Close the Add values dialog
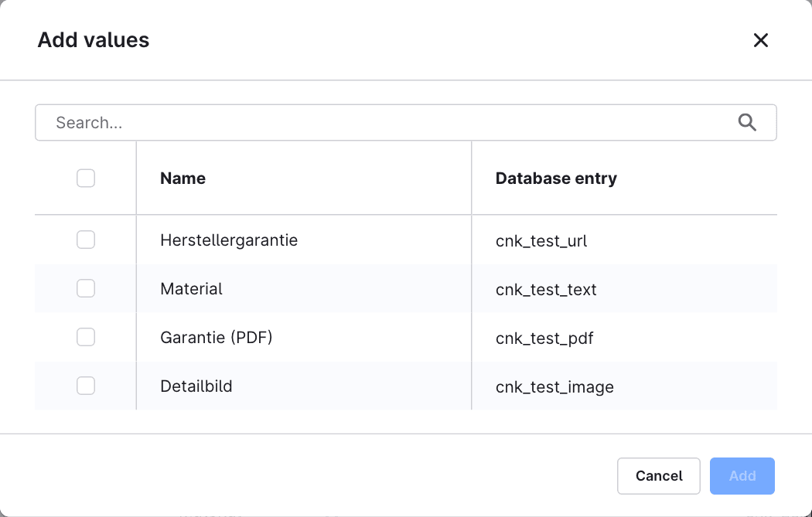Viewport: 812px width, 517px height. point(760,40)
